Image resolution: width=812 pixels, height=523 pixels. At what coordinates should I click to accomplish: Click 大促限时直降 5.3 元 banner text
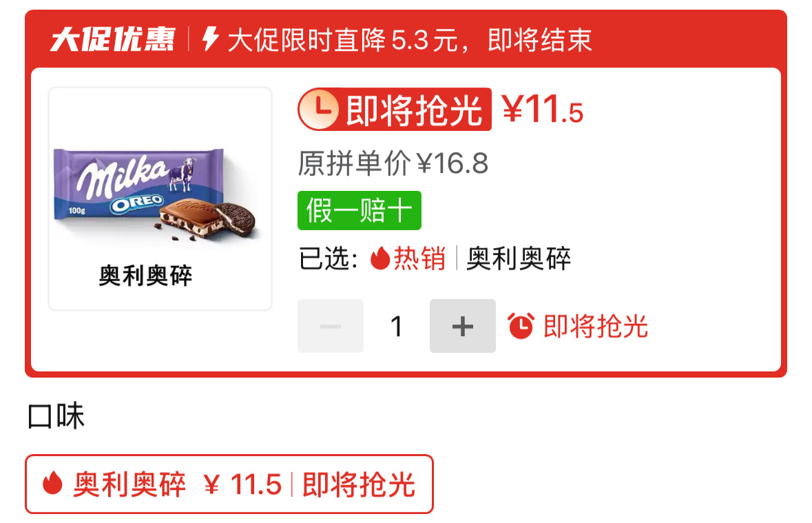click(x=343, y=40)
